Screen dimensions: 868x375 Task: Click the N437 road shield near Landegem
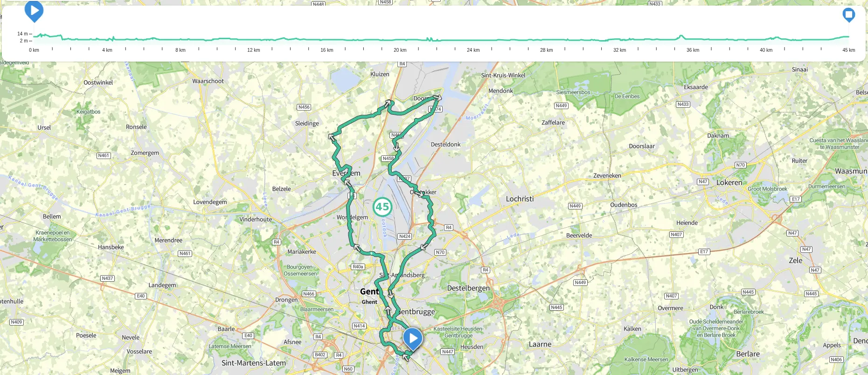pyautogui.click(x=108, y=278)
